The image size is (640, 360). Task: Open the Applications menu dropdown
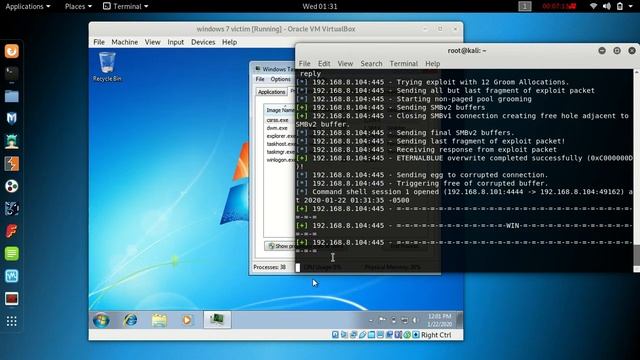[28, 6]
